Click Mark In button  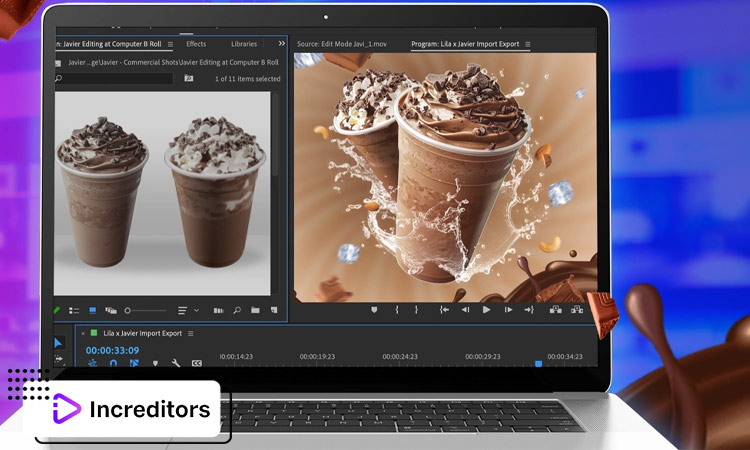[397, 310]
